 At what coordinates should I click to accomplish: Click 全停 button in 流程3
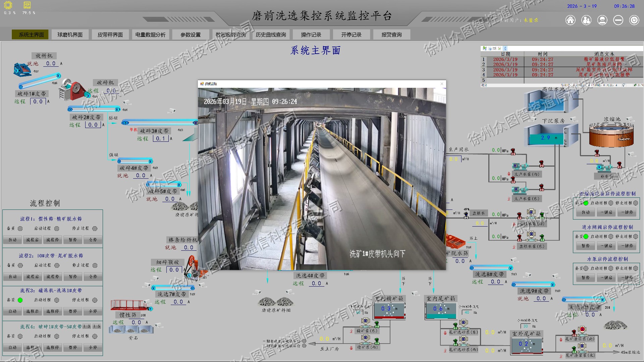point(93,311)
